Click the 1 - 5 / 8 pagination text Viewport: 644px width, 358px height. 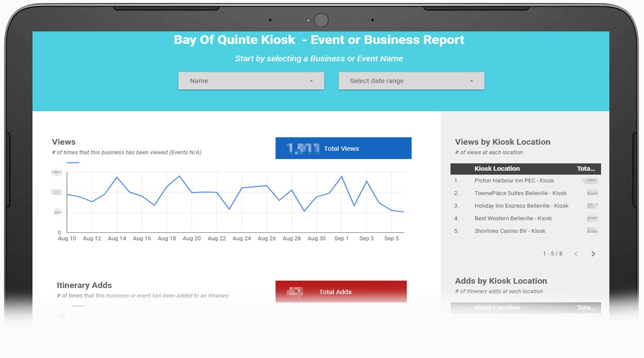[553, 253]
